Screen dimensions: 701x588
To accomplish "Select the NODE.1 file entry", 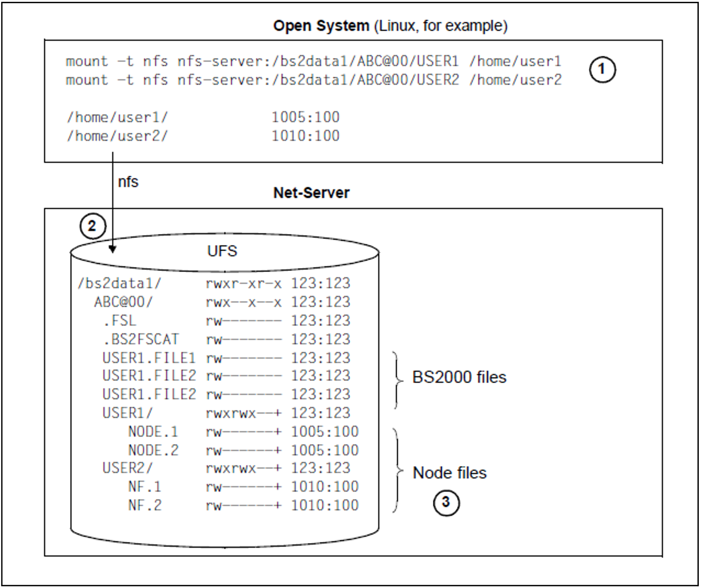I will 153,432.
